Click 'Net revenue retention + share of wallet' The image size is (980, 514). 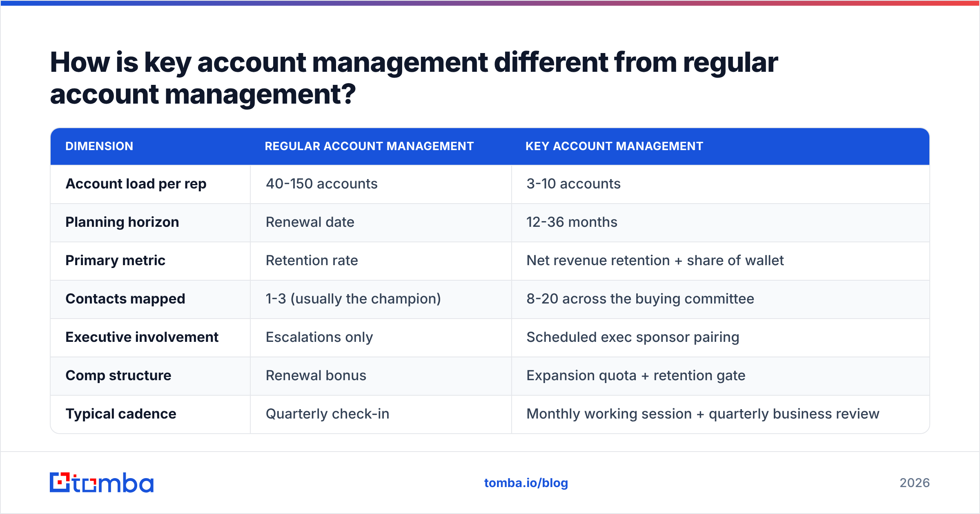(x=655, y=260)
